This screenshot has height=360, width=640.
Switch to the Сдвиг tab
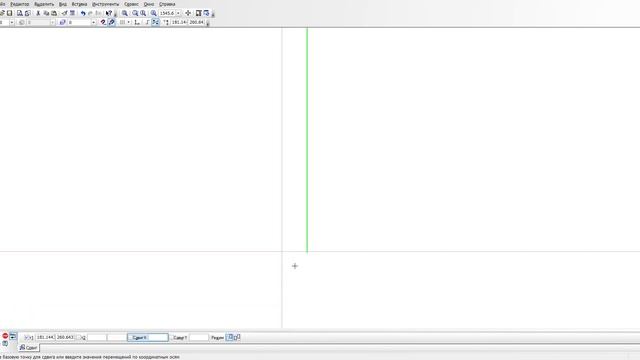(29, 348)
